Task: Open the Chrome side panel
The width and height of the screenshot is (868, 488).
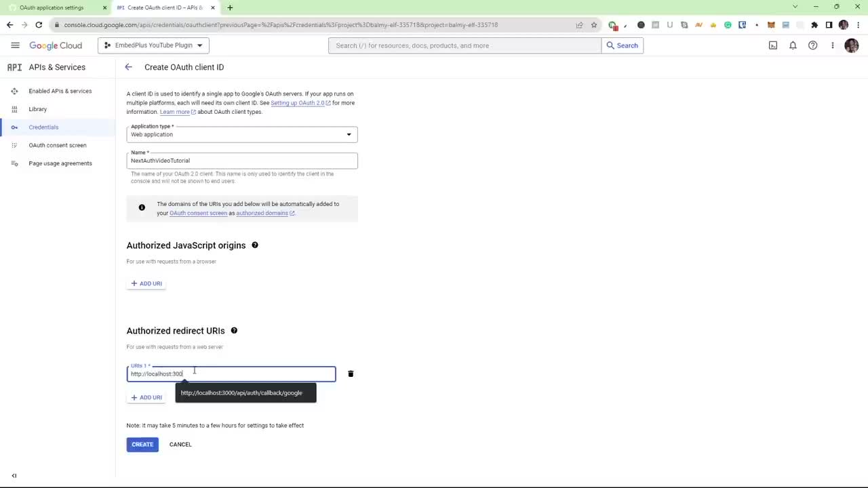Action: (x=829, y=25)
